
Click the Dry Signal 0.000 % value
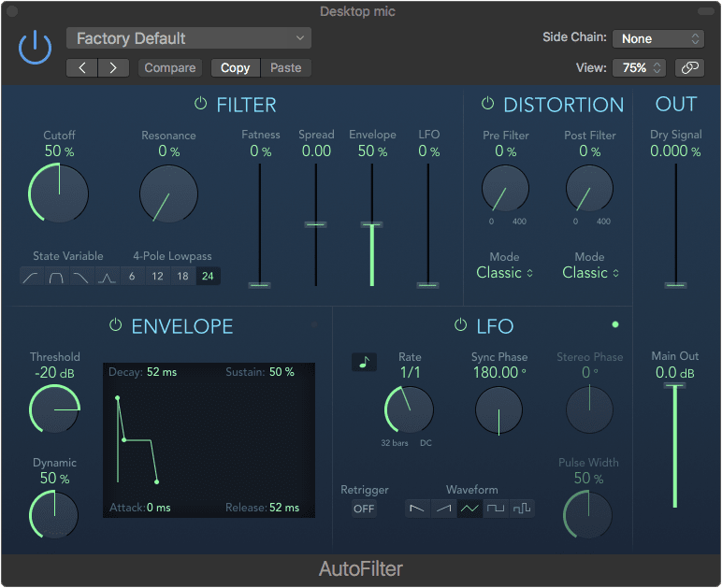point(675,151)
